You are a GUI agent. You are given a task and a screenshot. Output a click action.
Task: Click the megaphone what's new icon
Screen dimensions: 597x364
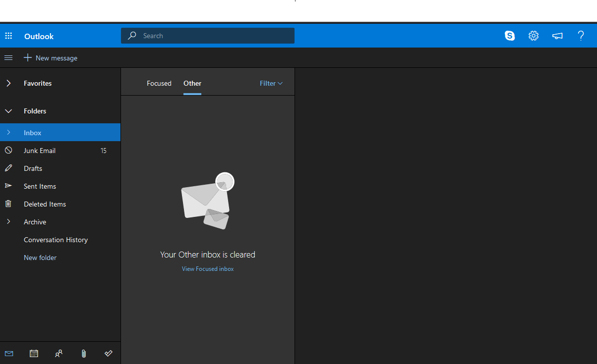tap(557, 36)
